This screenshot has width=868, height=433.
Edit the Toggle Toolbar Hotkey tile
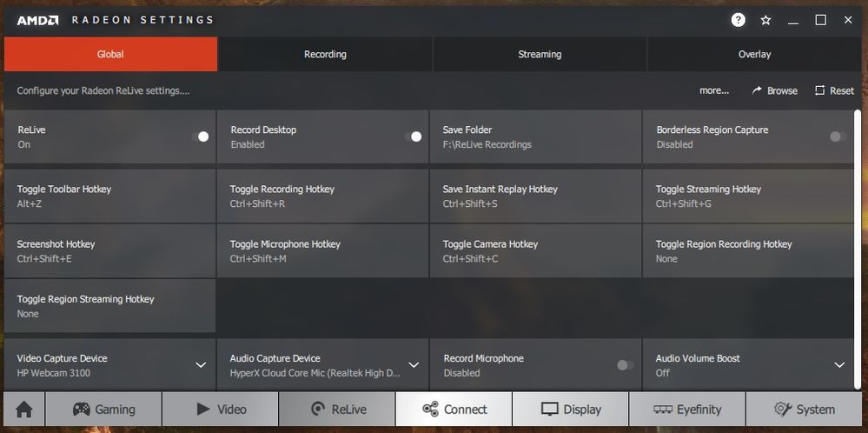[x=109, y=196]
